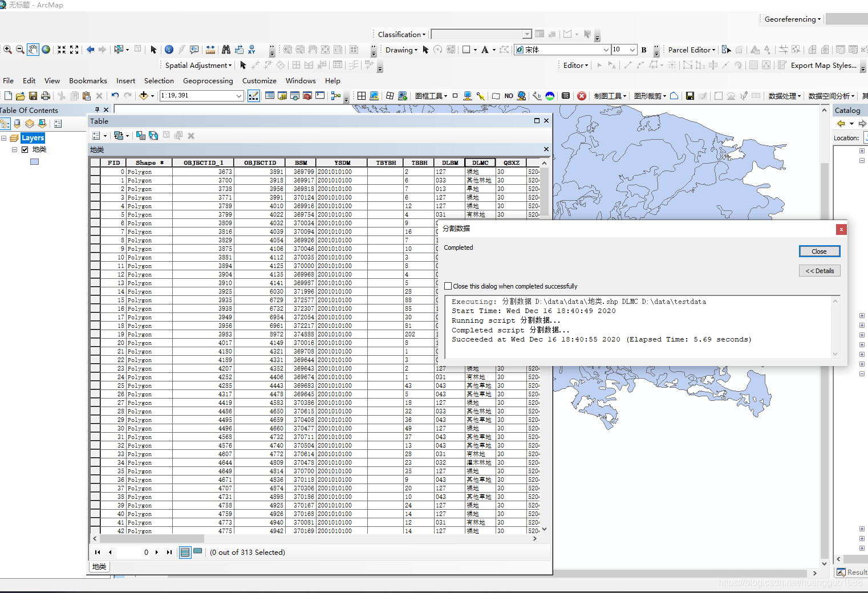Click the Close button in dialog

[819, 251]
